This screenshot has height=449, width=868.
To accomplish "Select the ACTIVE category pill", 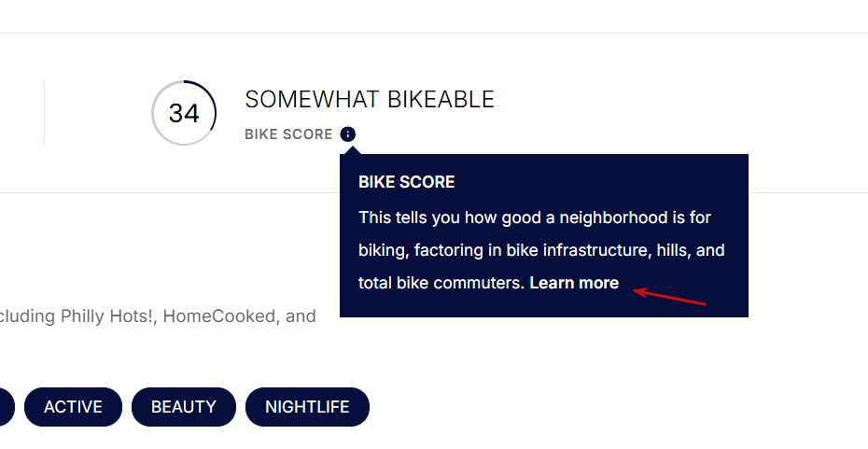I will (x=73, y=407).
